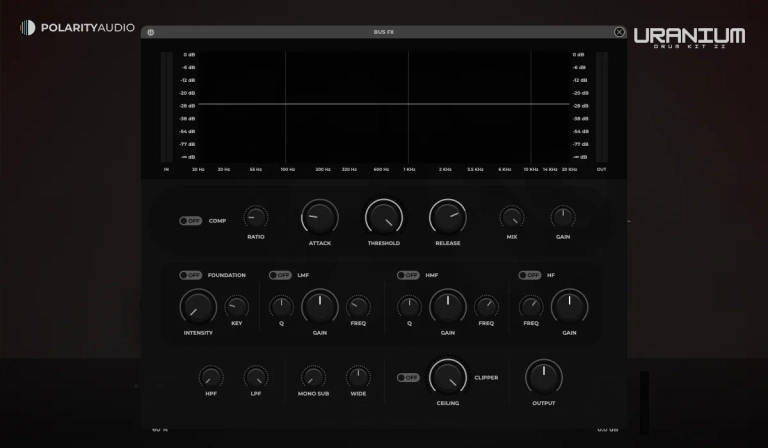Click the clipper CEILING knob

pyautogui.click(x=448, y=377)
